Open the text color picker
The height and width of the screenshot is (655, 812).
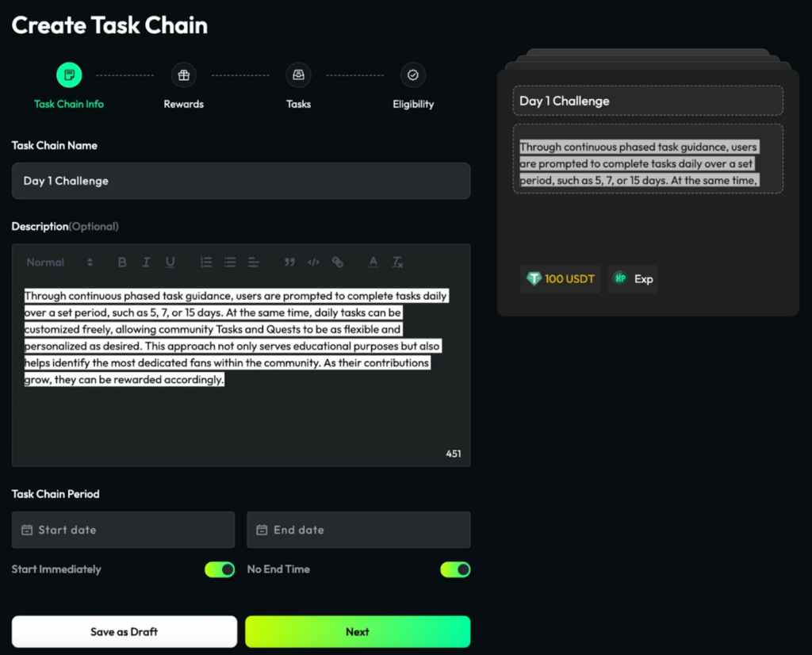click(373, 262)
